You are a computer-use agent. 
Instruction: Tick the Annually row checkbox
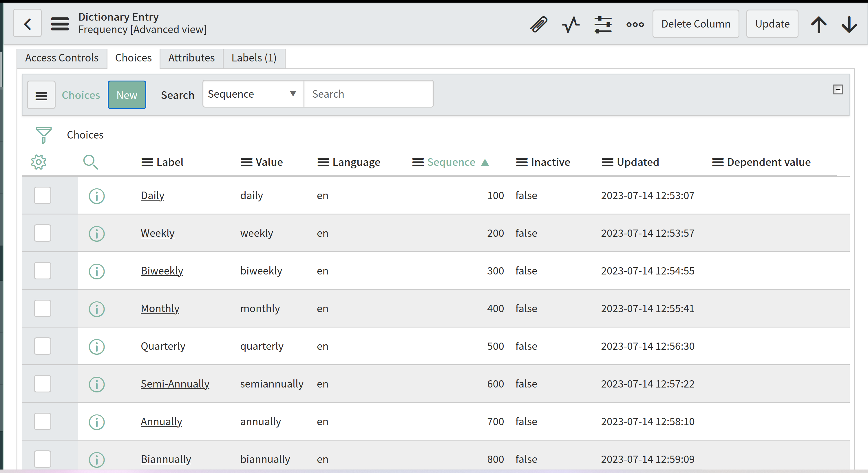[x=43, y=421]
